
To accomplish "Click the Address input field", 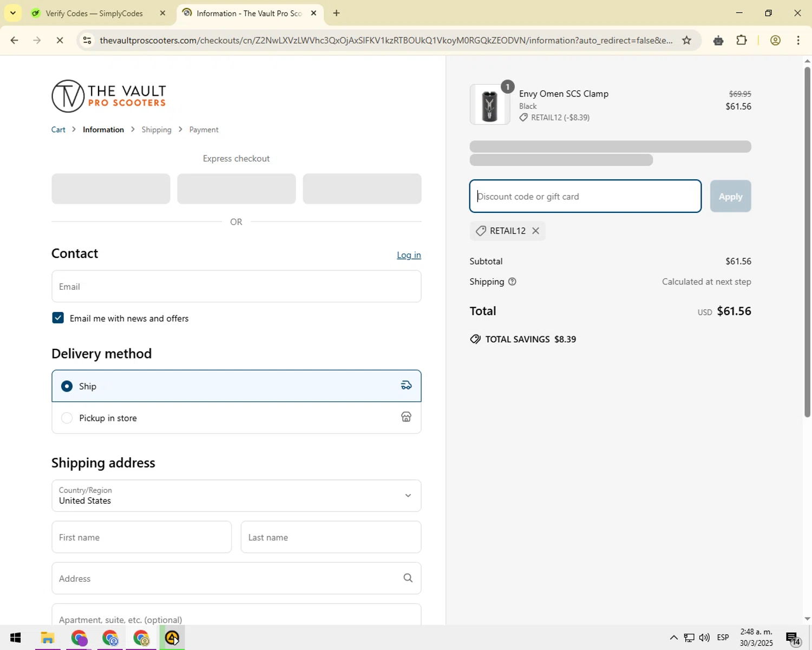I will tap(237, 578).
